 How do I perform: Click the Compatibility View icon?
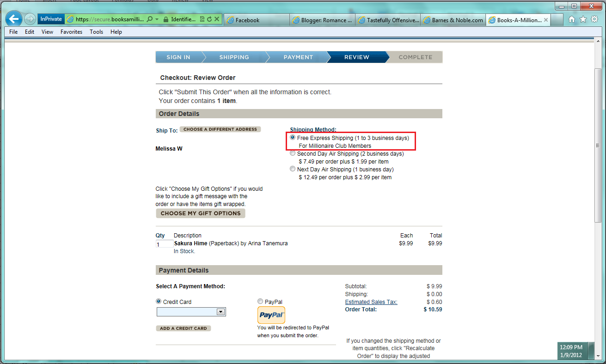point(202,19)
